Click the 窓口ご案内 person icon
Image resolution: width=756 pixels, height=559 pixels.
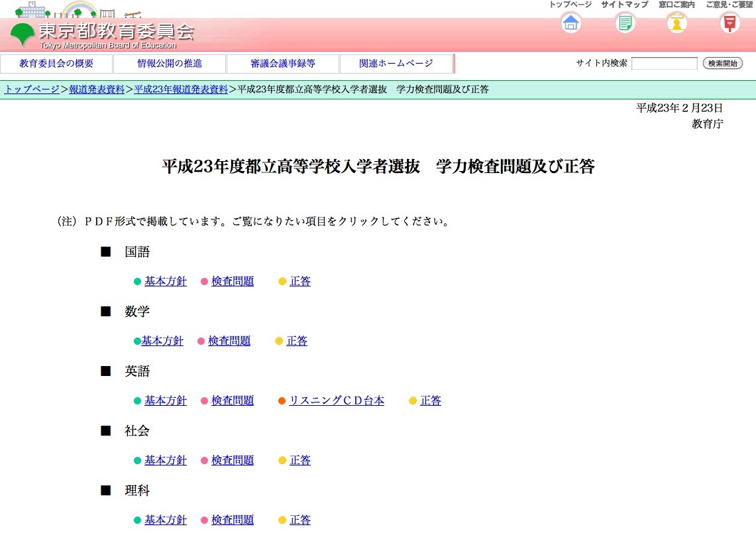pos(676,22)
